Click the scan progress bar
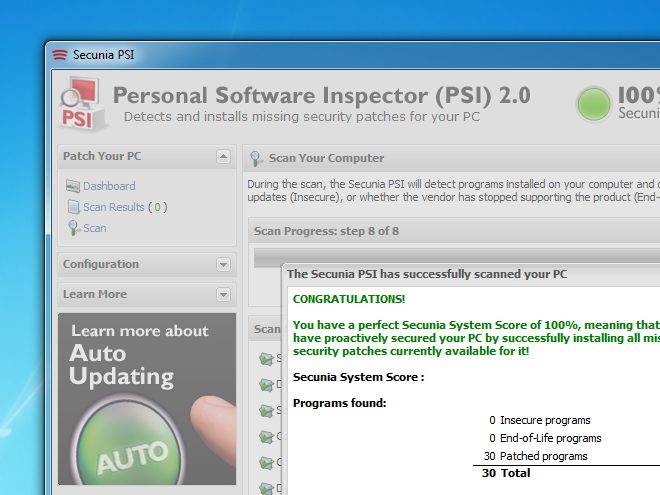 (457, 258)
